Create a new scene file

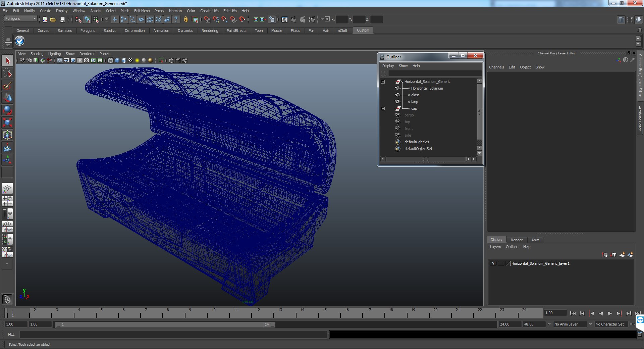(x=45, y=19)
